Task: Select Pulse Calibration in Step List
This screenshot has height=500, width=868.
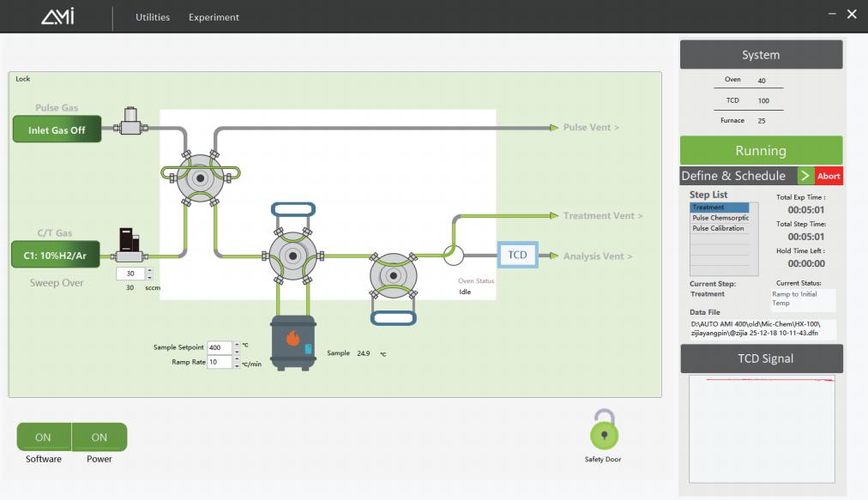Action: (x=719, y=229)
